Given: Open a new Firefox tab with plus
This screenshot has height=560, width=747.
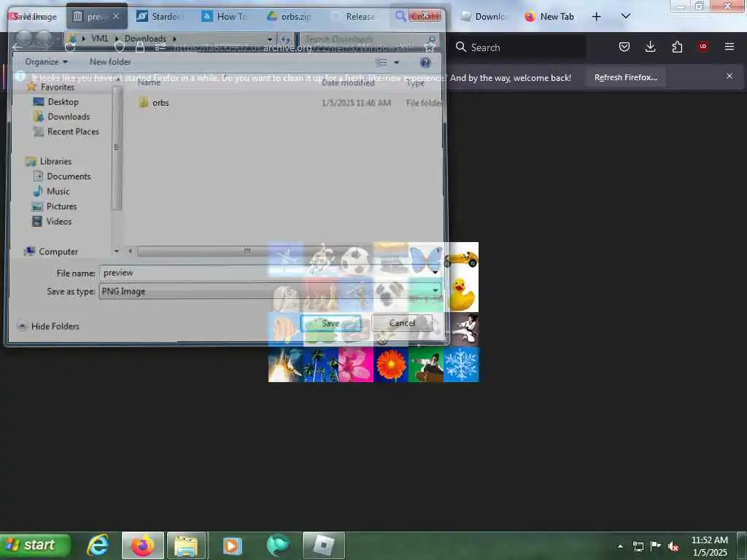Looking at the screenshot, I should tap(597, 17).
